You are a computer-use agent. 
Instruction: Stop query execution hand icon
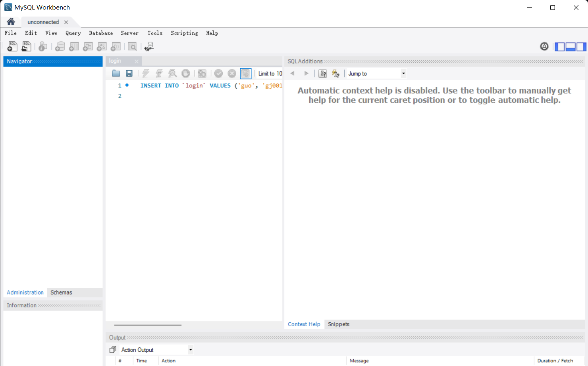[185, 73]
